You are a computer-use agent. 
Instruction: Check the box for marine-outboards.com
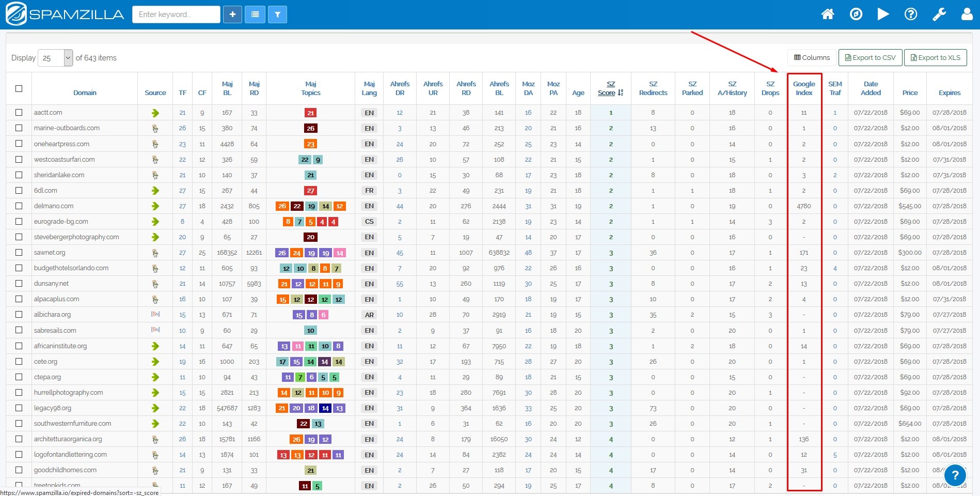click(x=19, y=128)
